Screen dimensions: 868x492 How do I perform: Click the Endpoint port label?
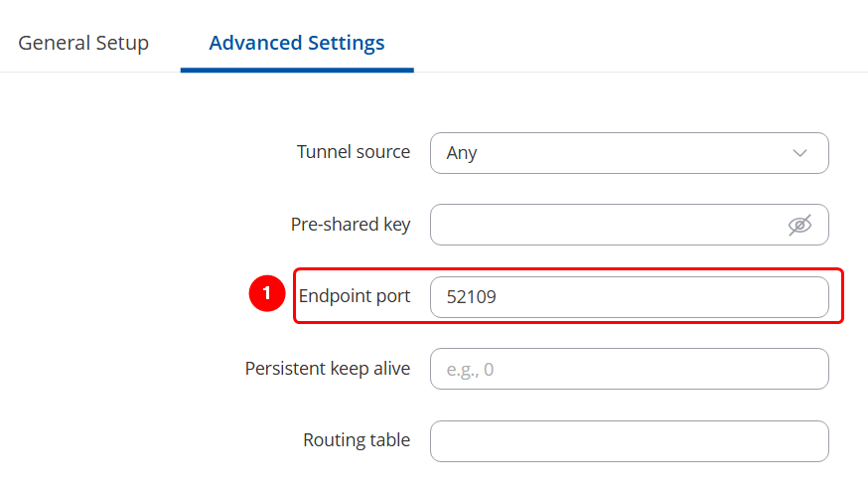pos(354,296)
